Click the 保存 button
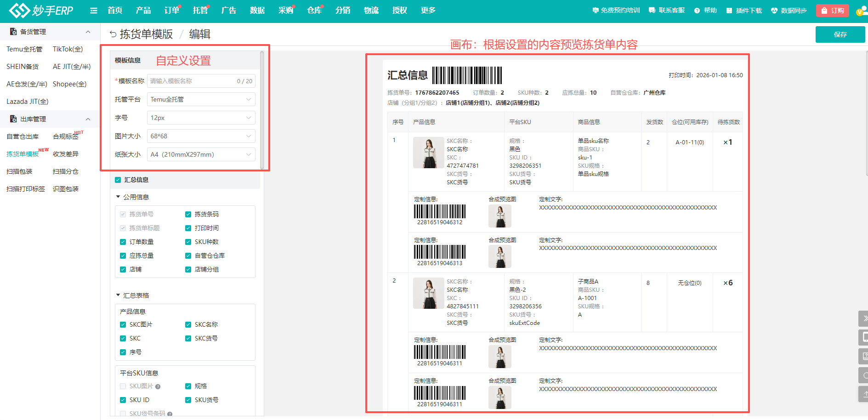The height and width of the screenshot is (420, 868). (840, 34)
